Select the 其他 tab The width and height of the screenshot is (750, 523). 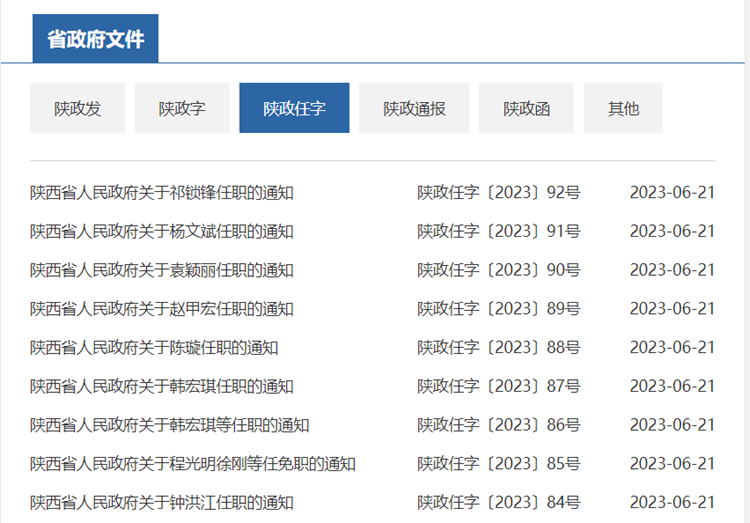(623, 108)
